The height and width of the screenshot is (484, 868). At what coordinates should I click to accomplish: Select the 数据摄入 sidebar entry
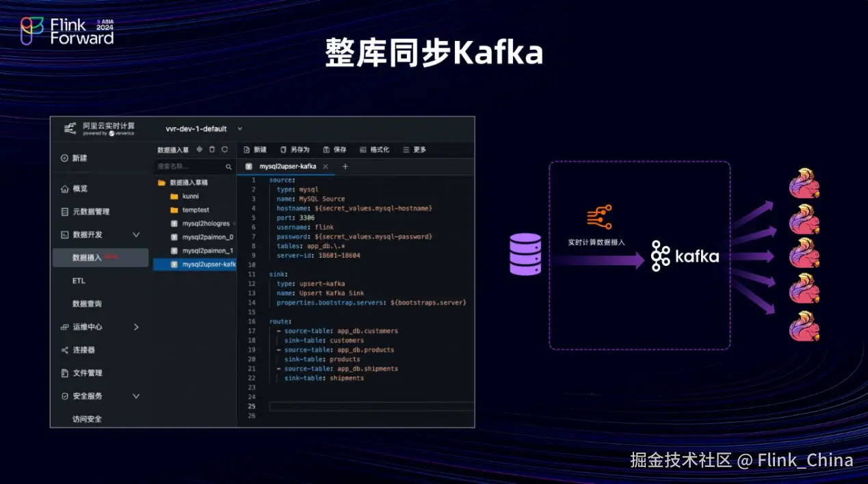101,258
